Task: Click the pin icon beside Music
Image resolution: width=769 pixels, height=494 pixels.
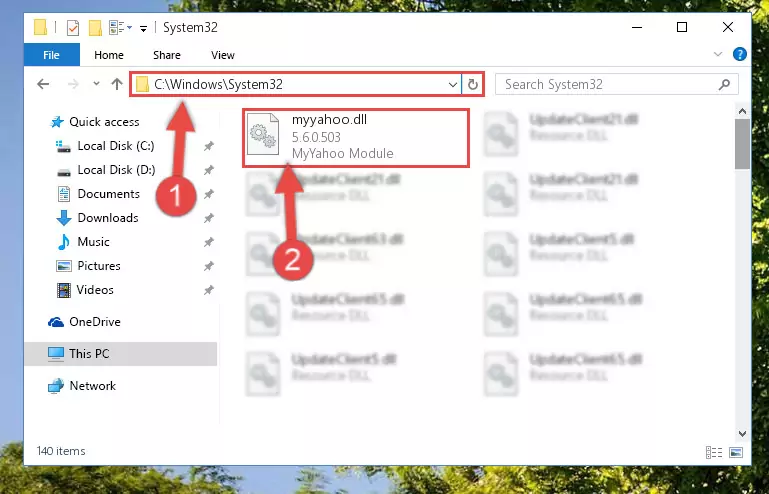Action: [x=209, y=242]
